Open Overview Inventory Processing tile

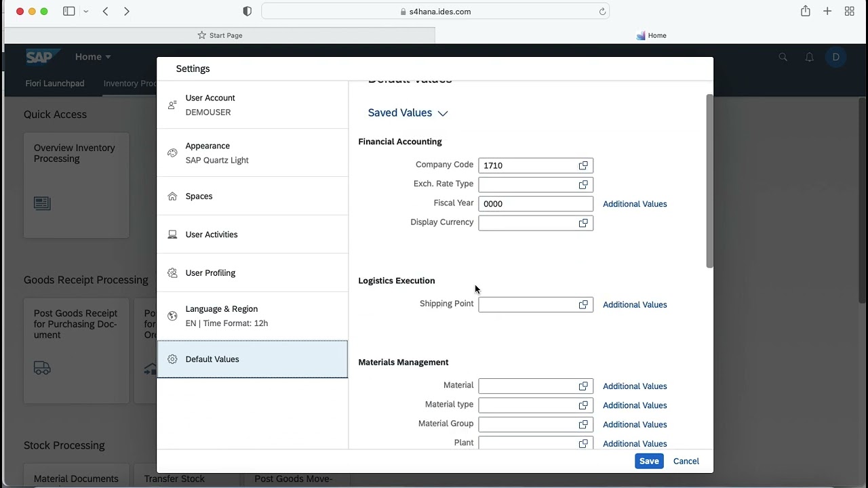click(77, 185)
